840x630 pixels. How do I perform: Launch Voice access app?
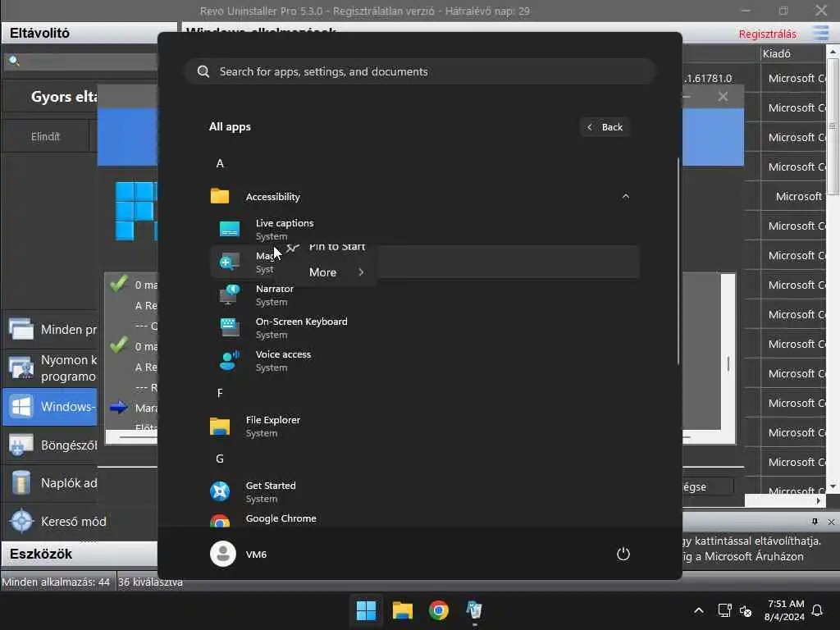(x=424, y=361)
